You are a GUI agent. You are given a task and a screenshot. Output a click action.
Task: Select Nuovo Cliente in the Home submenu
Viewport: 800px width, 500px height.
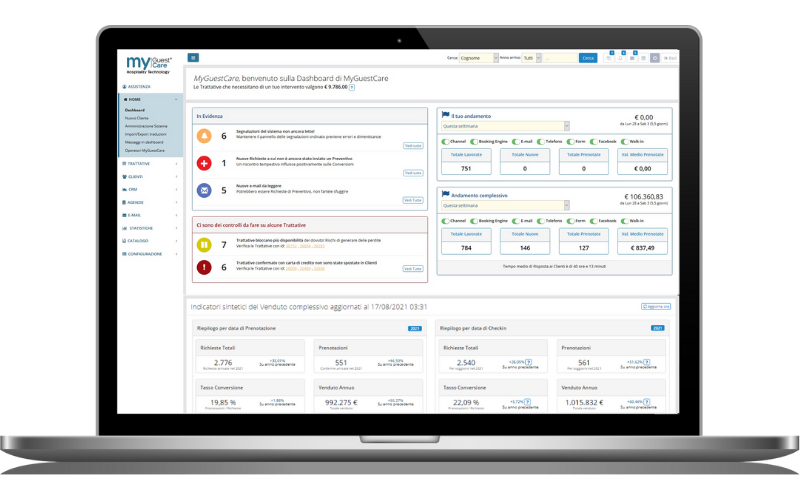(136, 118)
